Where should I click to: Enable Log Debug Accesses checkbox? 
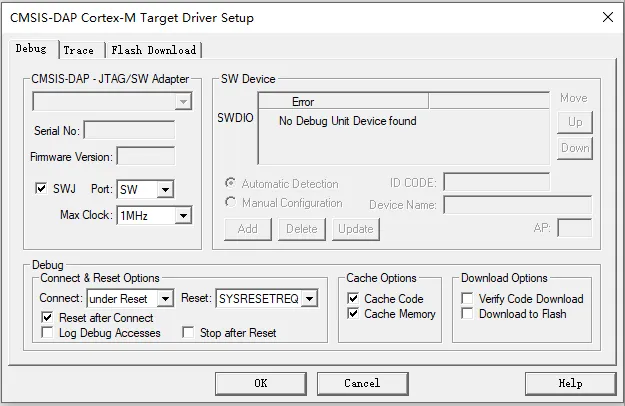pos(47,332)
